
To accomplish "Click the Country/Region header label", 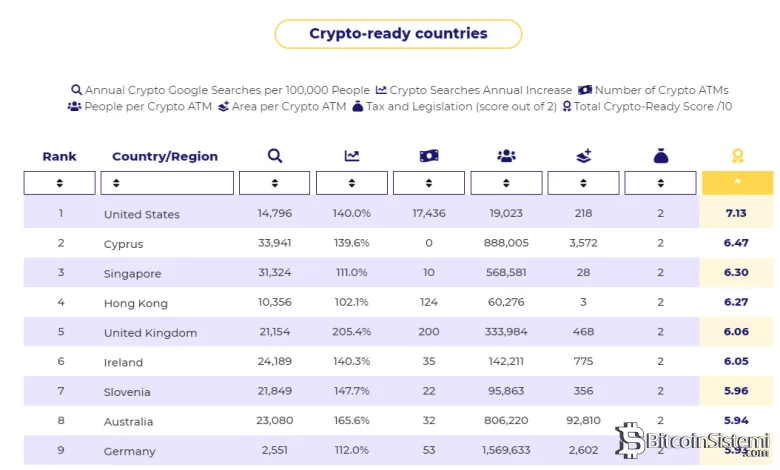I will 165,156.
